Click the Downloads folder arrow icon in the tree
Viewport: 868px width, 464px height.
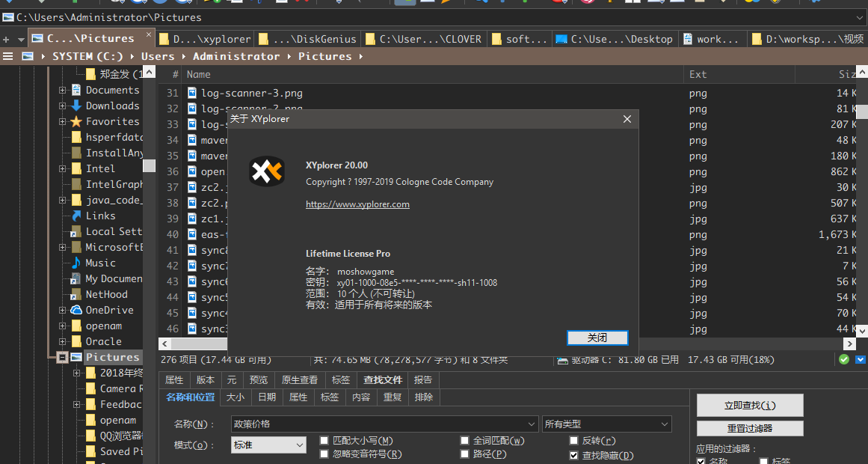(76, 106)
